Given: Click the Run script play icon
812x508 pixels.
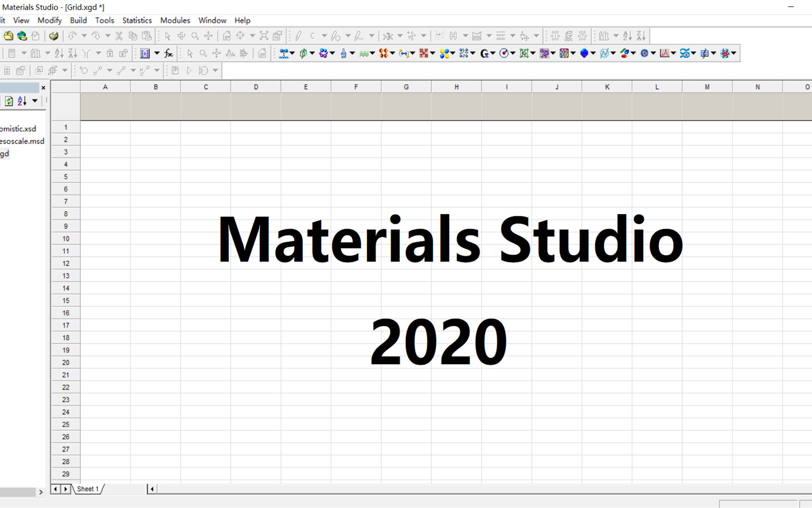Looking at the screenshot, I should [189, 71].
